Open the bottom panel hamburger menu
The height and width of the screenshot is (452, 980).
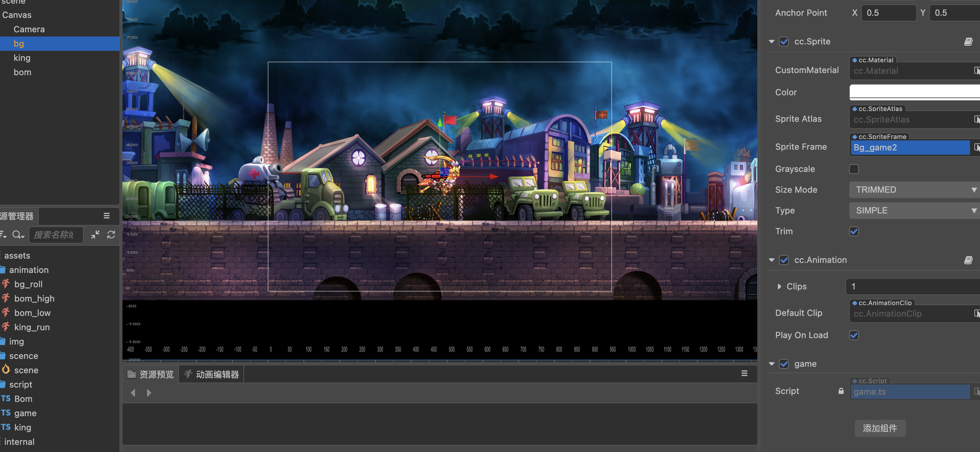744,373
